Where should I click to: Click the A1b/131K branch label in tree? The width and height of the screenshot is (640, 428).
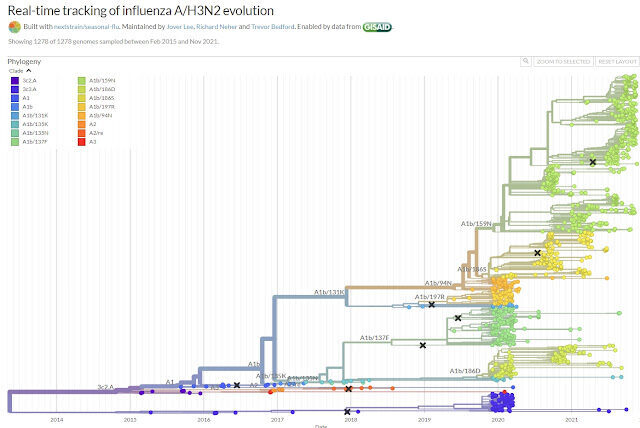[x=329, y=292]
